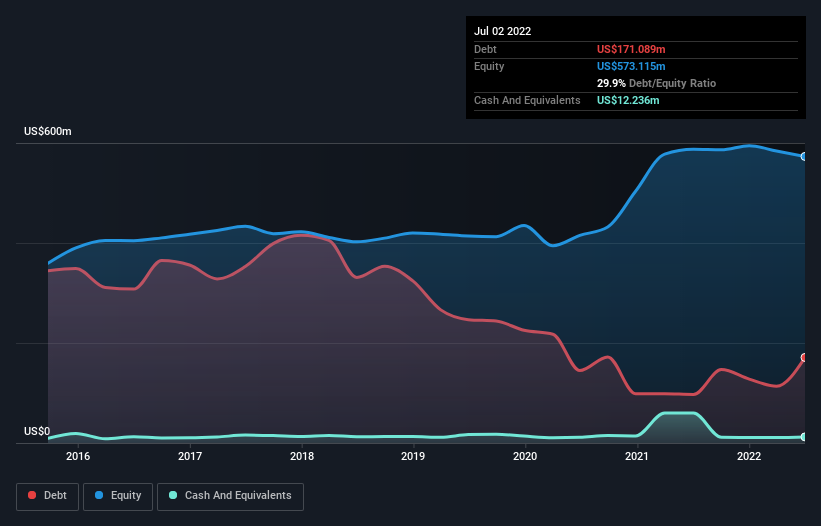The height and width of the screenshot is (526, 821).
Task: Select the red Debt endpoint marker
Action: (x=804, y=357)
